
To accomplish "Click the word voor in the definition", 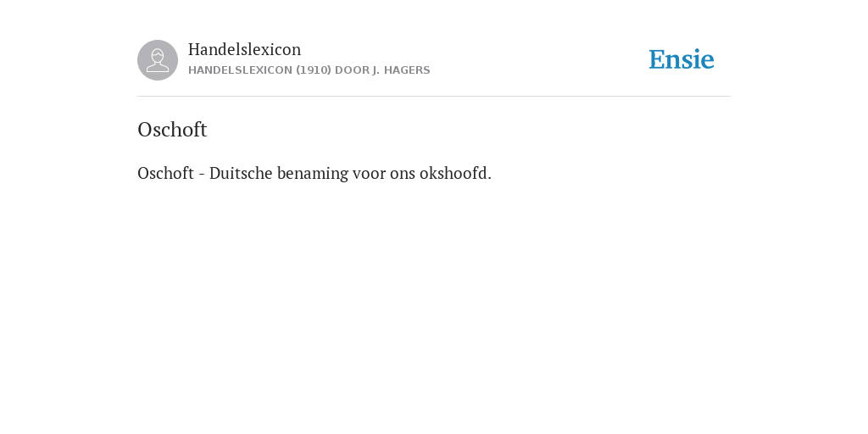I will coord(370,173).
